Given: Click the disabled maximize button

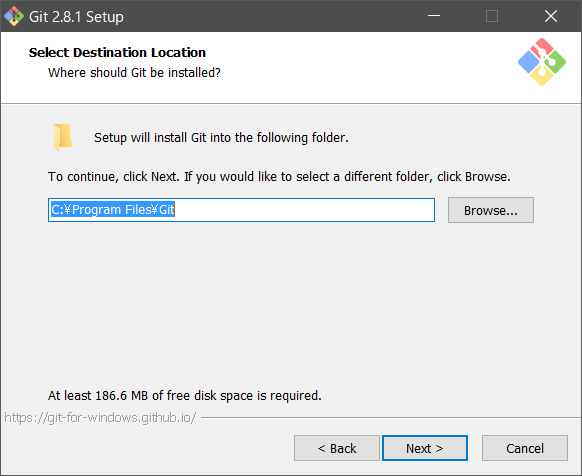Looking at the screenshot, I should (x=492, y=16).
